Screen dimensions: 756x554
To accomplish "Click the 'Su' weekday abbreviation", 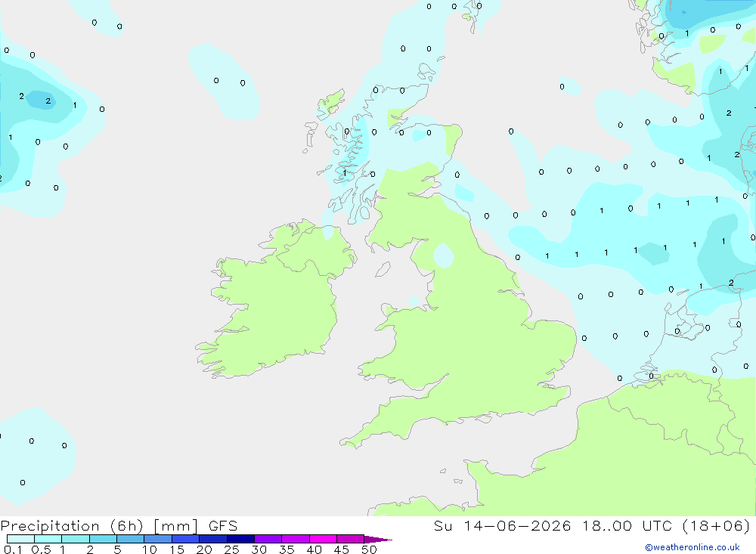I will (442, 526).
